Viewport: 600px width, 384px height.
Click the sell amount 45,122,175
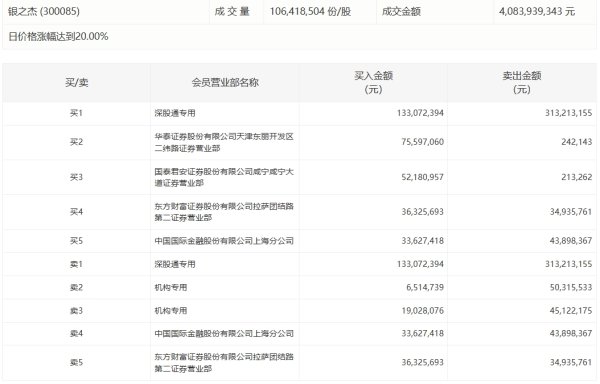point(571,311)
